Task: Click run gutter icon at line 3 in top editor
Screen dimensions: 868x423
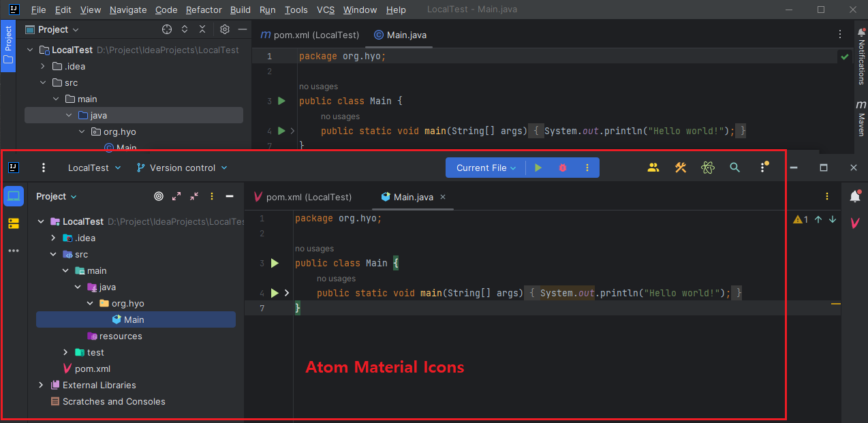Action: [281, 101]
